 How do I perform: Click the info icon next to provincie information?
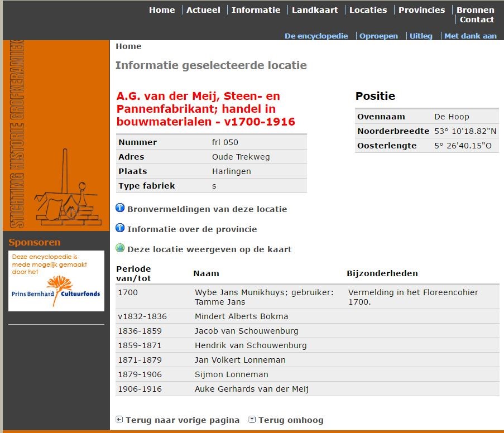pyautogui.click(x=120, y=228)
